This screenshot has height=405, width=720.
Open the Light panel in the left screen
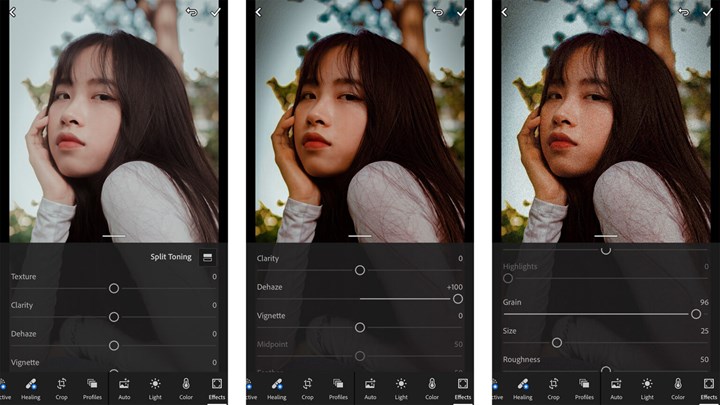[155, 388]
